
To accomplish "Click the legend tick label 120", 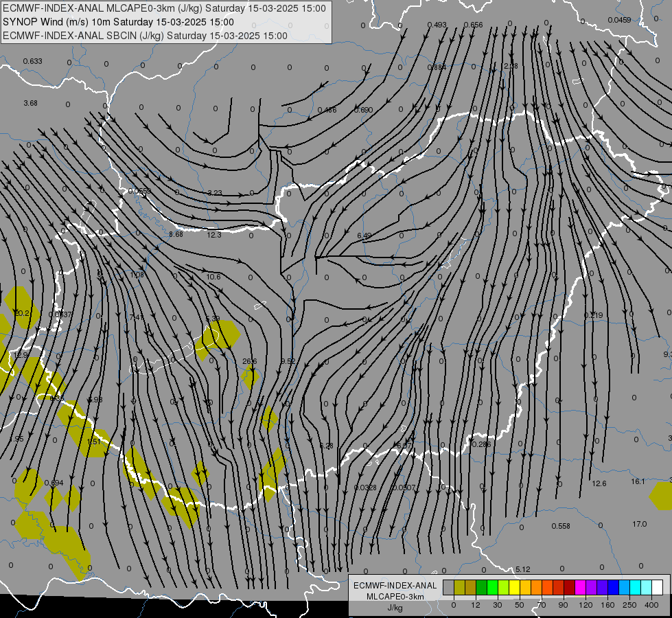I will coord(586,605).
